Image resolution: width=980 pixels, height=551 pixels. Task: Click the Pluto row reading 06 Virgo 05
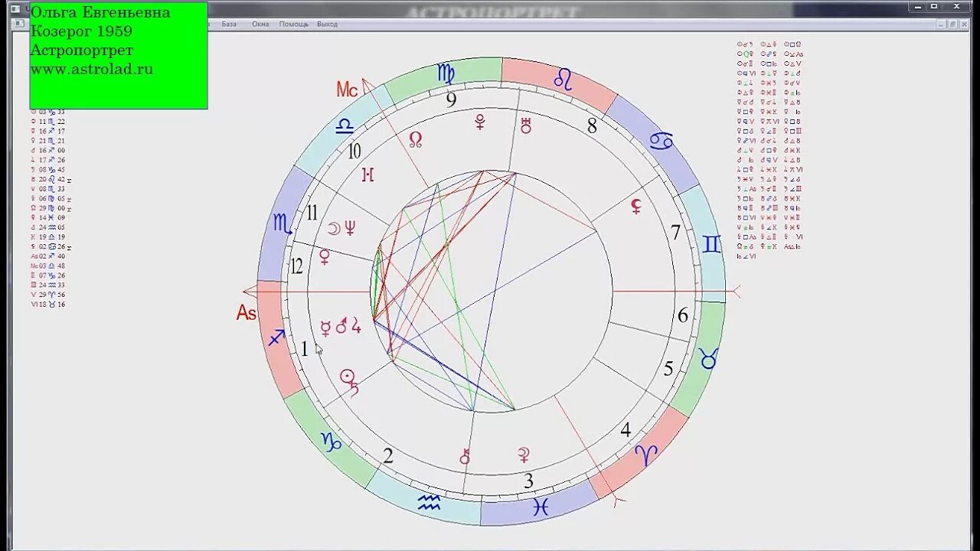click(51, 198)
